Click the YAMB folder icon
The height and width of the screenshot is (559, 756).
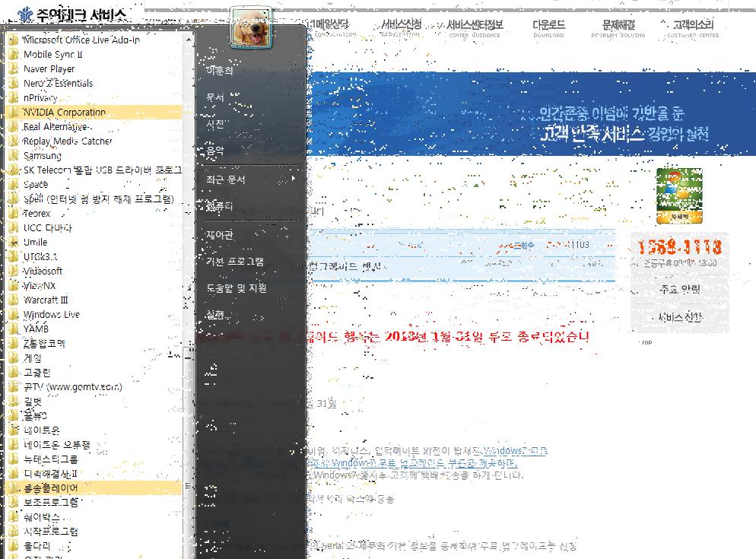pos(14,329)
